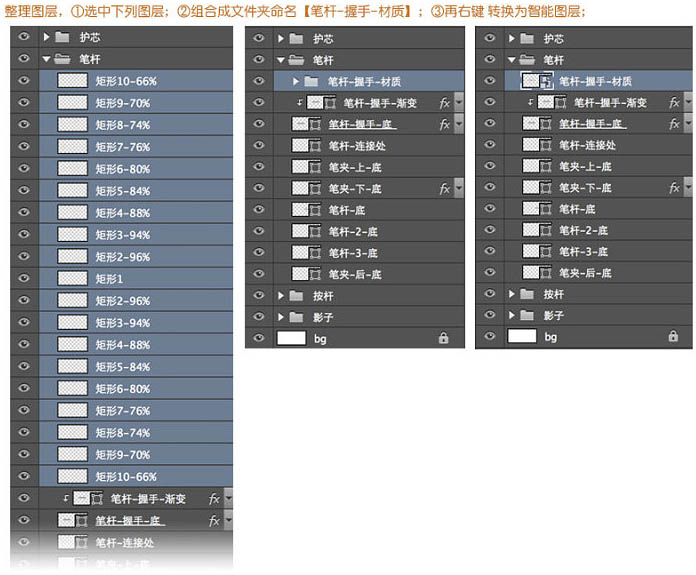Select 笔杆-3-底 layer name in right panel
The width and height of the screenshot is (696, 575).
pos(583,251)
